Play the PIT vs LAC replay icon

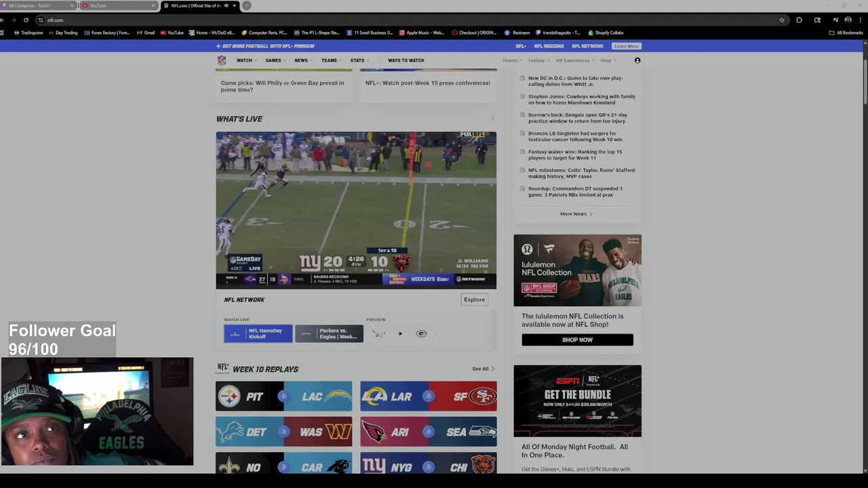point(283,396)
